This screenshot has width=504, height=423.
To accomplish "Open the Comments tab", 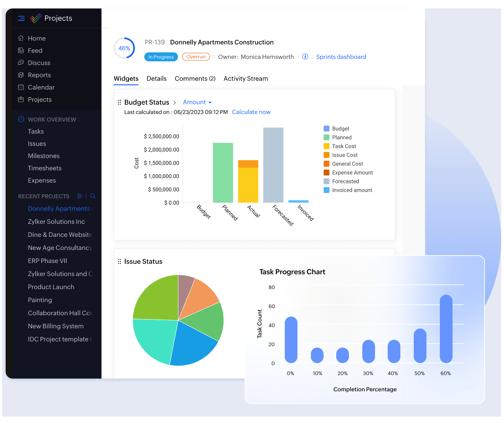I will [x=195, y=78].
